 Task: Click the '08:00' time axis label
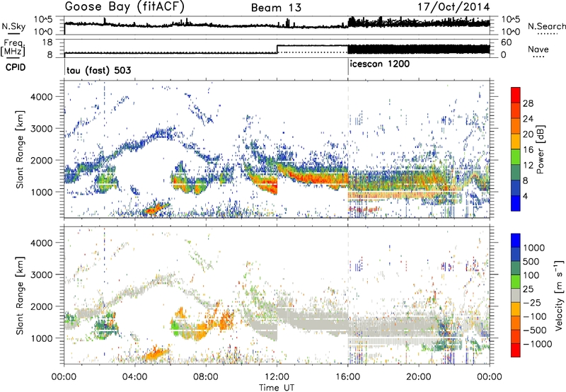click(206, 377)
